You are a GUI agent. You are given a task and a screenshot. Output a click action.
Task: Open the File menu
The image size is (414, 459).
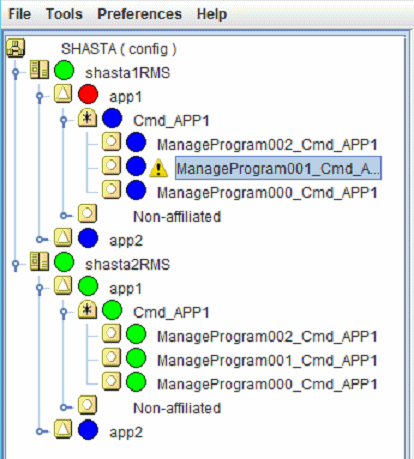pyautogui.click(x=19, y=14)
